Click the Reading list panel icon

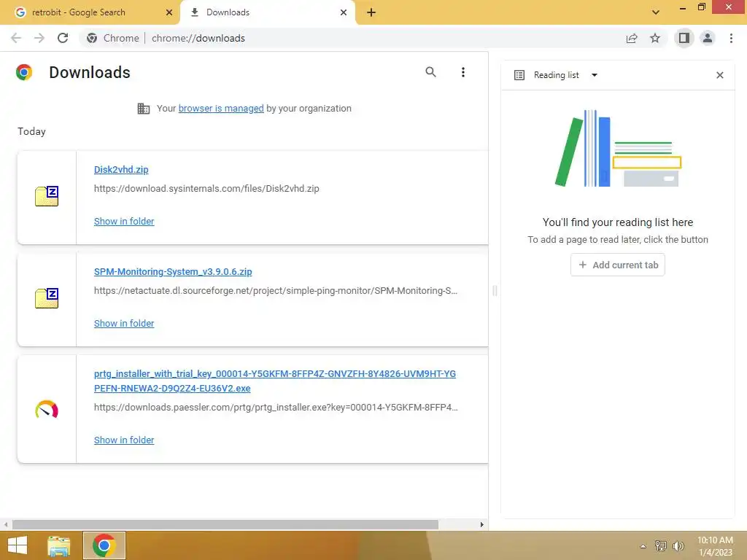tap(519, 75)
